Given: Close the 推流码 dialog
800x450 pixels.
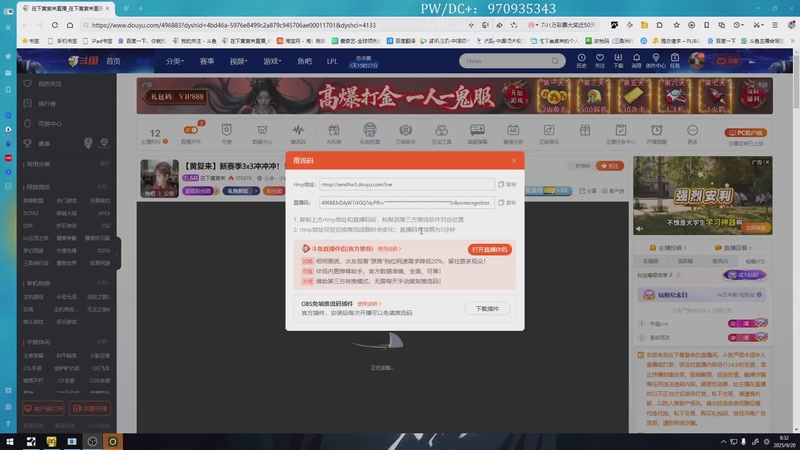Looking at the screenshot, I should pyautogui.click(x=514, y=160).
